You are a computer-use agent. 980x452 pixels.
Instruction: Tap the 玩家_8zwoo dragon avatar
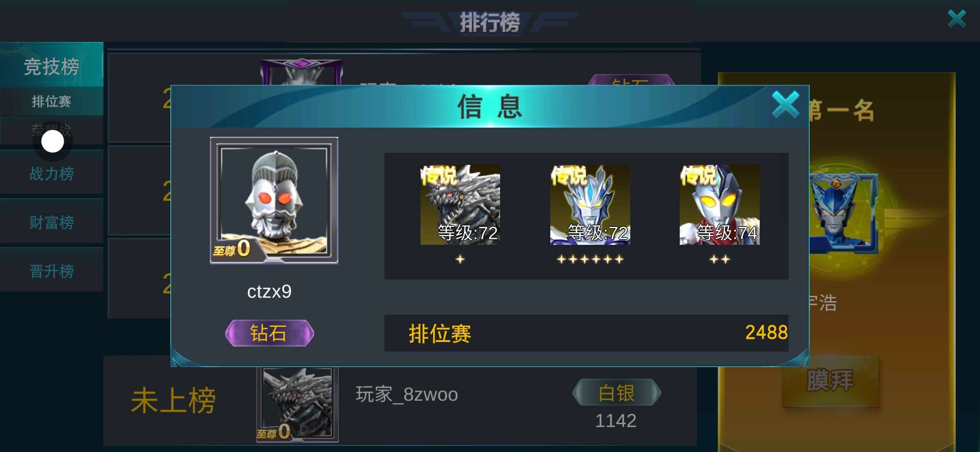click(297, 404)
